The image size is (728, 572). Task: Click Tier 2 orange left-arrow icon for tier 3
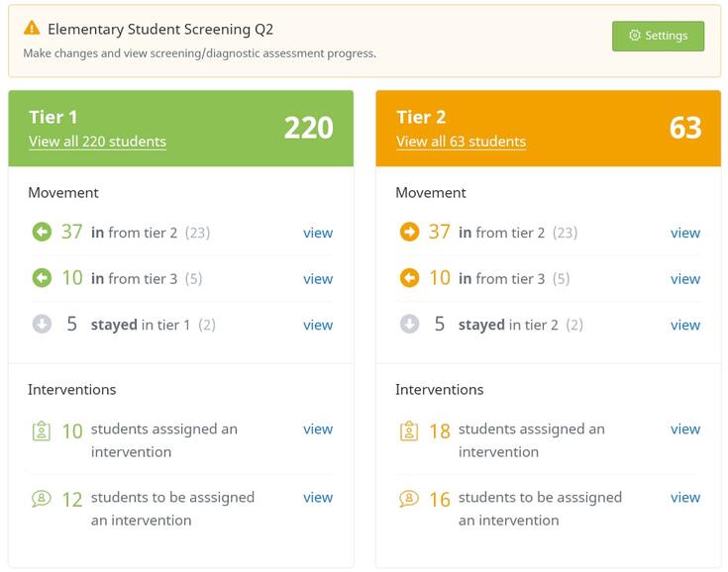409,278
